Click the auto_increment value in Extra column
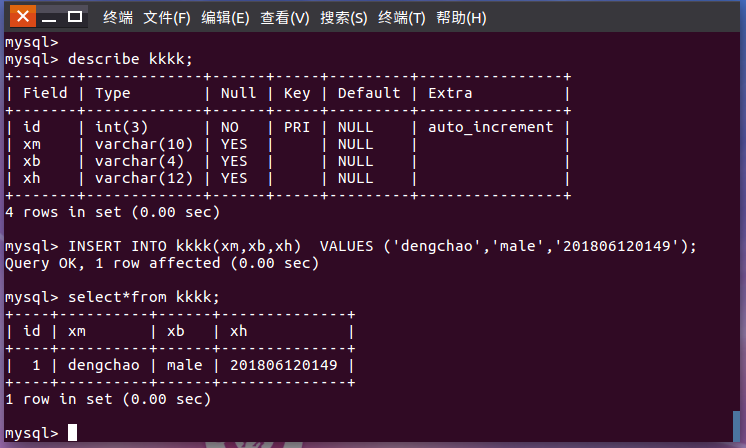This screenshot has height=448, width=746. click(491, 127)
